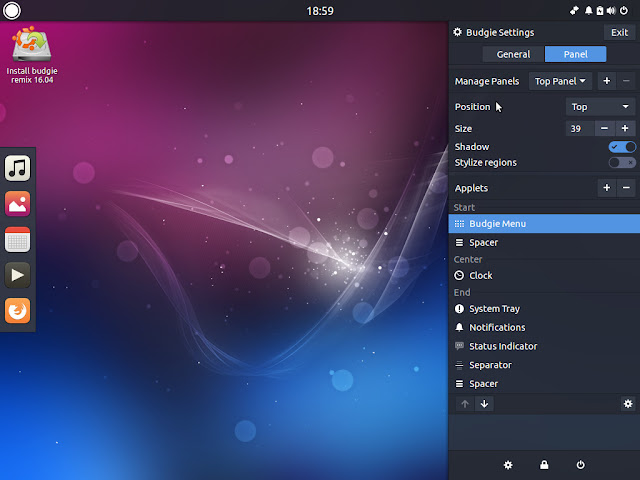Select the Spacer applet under End

coord(544,384)
